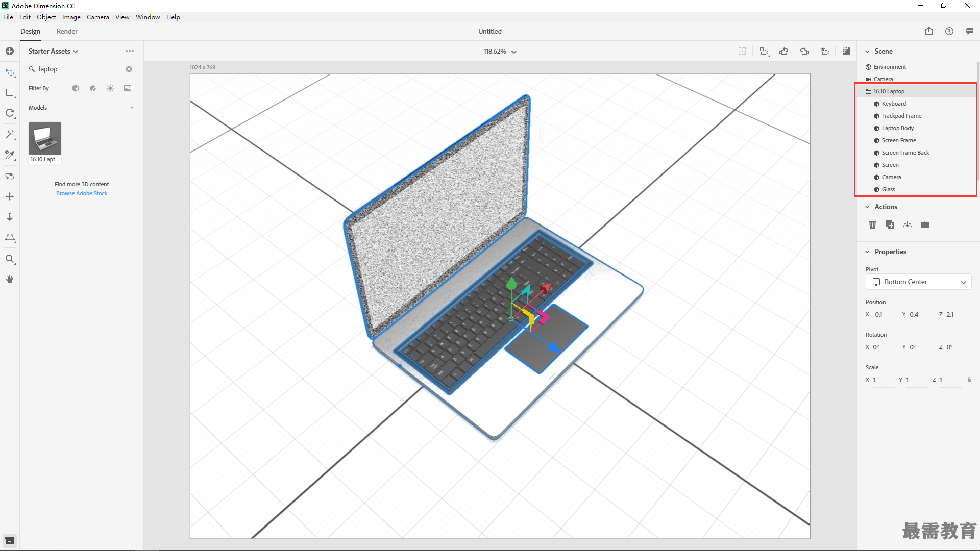Select the Zoom tool

click(10, 259)
